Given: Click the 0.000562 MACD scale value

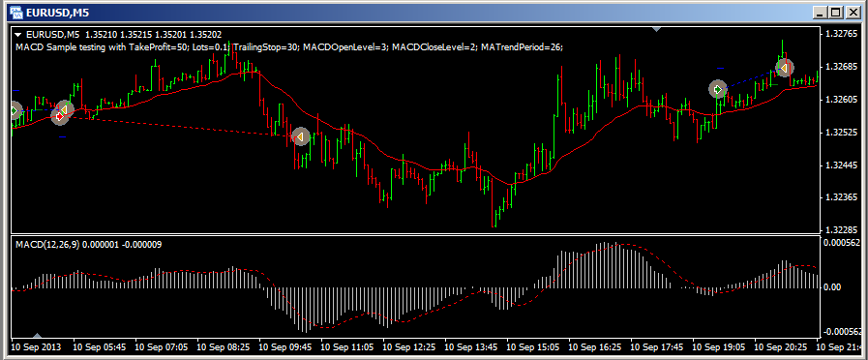Looking at the screenshot, I should point(843,242).
